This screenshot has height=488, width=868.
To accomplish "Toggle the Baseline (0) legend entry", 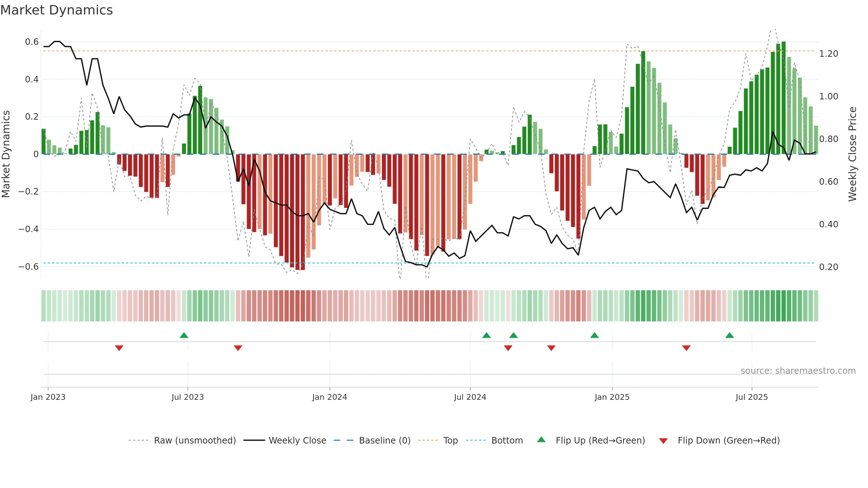I will 385,441.
